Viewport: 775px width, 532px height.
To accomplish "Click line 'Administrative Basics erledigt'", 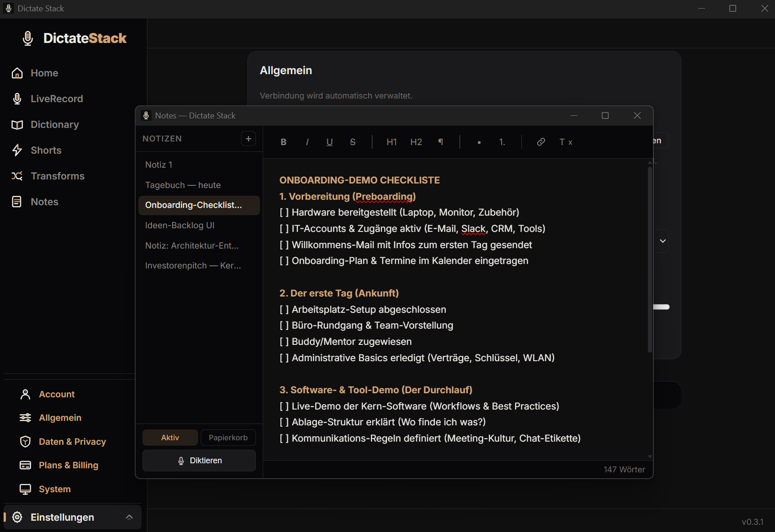I will click(x=417, y=358).
